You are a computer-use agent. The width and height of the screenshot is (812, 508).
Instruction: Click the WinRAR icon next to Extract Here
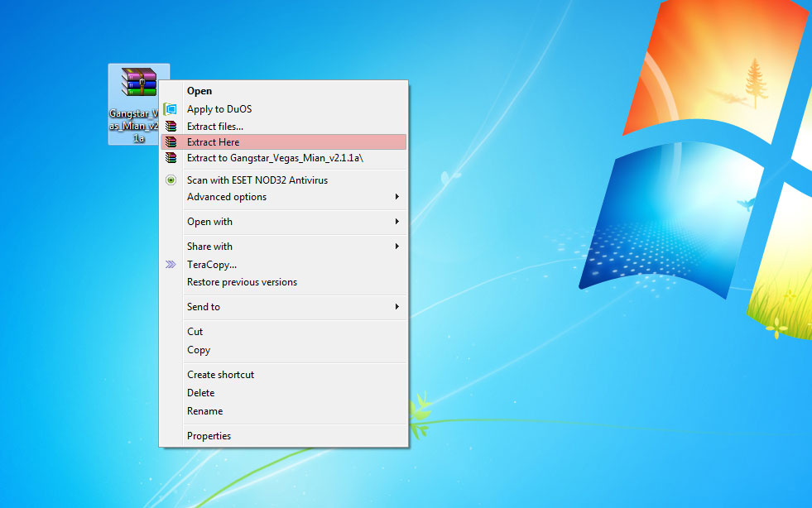171,141
